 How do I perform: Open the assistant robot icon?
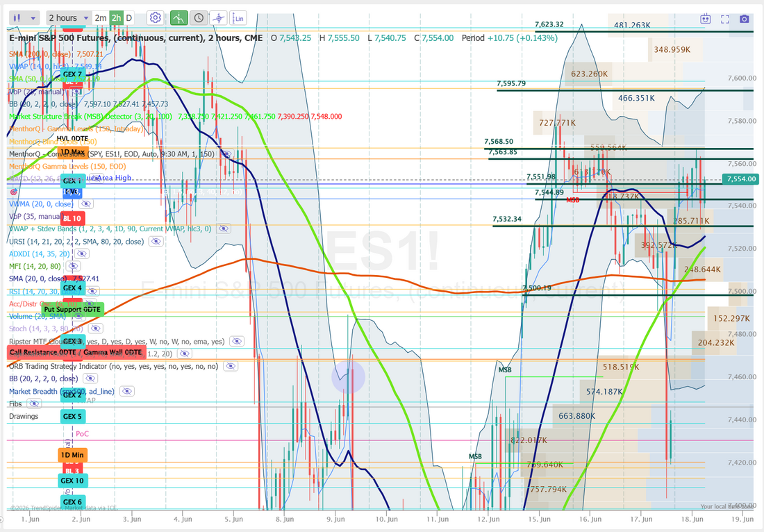705,19
